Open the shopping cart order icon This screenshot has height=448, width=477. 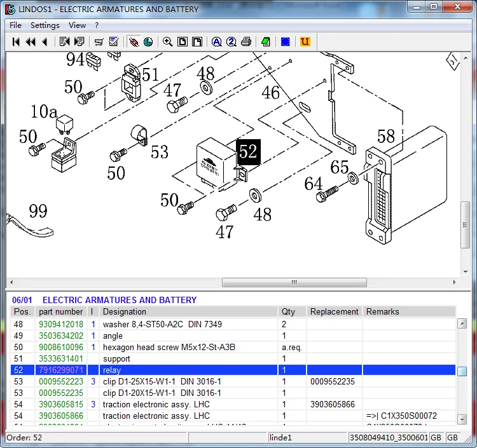click(99, 42)
